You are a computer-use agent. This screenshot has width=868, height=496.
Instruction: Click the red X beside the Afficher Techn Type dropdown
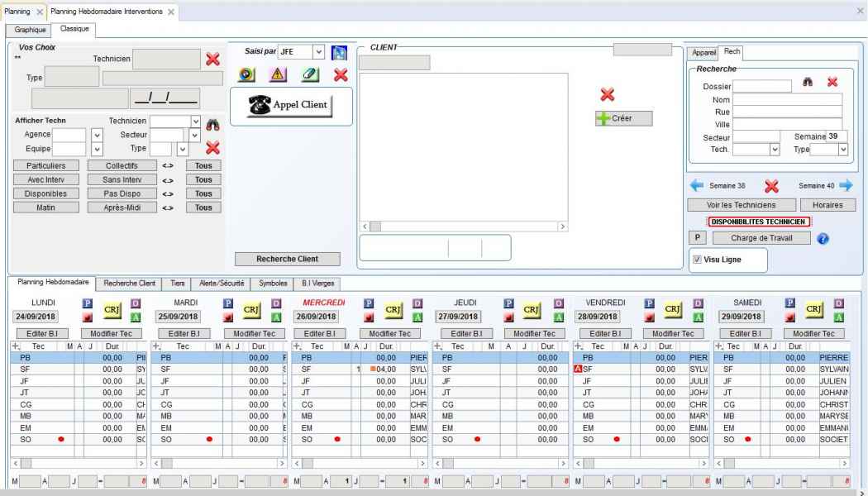point(212,148)
